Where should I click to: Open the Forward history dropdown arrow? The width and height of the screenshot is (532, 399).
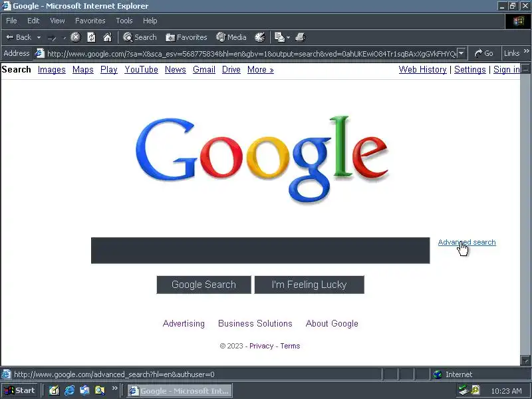[x=64, y=37]
